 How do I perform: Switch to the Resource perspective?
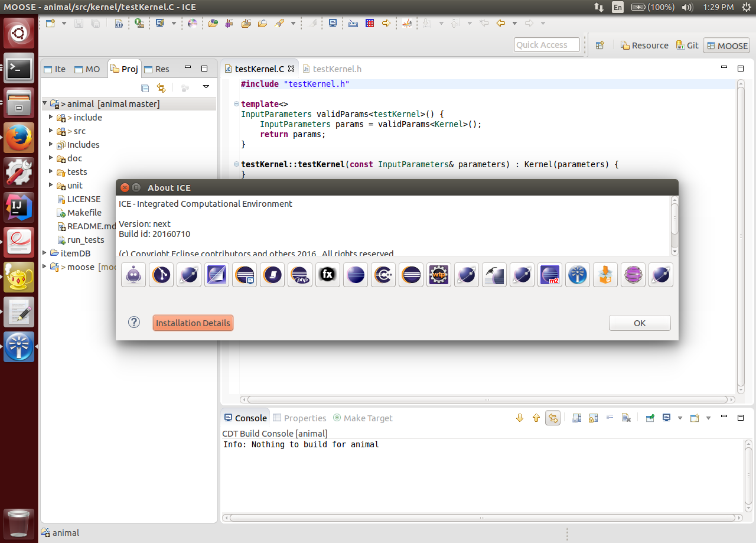(644, 45)
